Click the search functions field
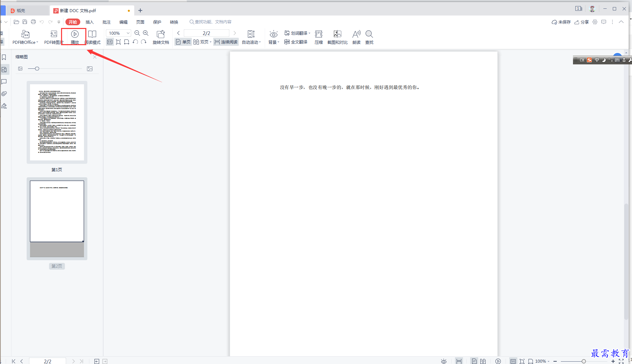632x364 pixels. 211,22
